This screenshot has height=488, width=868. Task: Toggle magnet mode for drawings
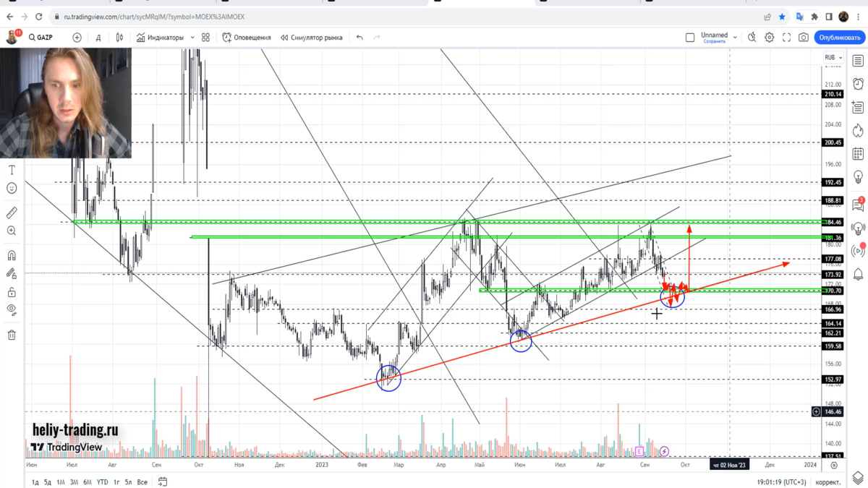(12, 255)
